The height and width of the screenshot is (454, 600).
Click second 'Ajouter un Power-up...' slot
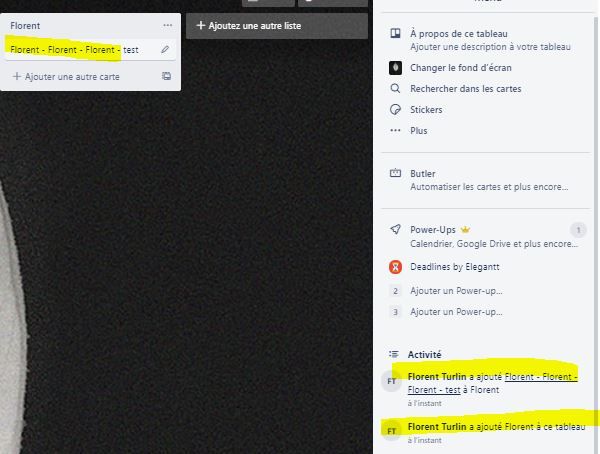click(456, 291)
